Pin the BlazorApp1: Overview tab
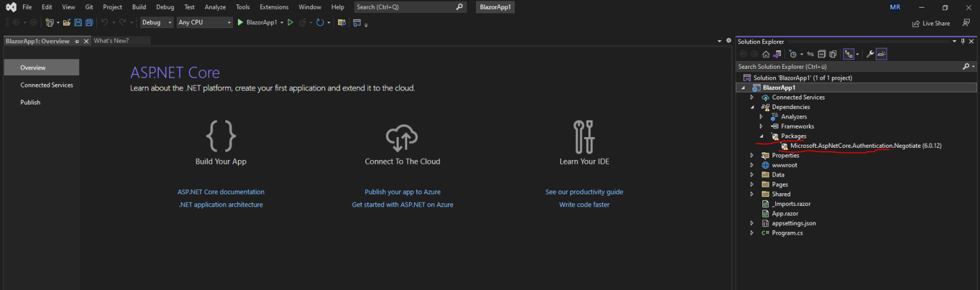Screen dimensions: 980x290 [x=77, y=41]
